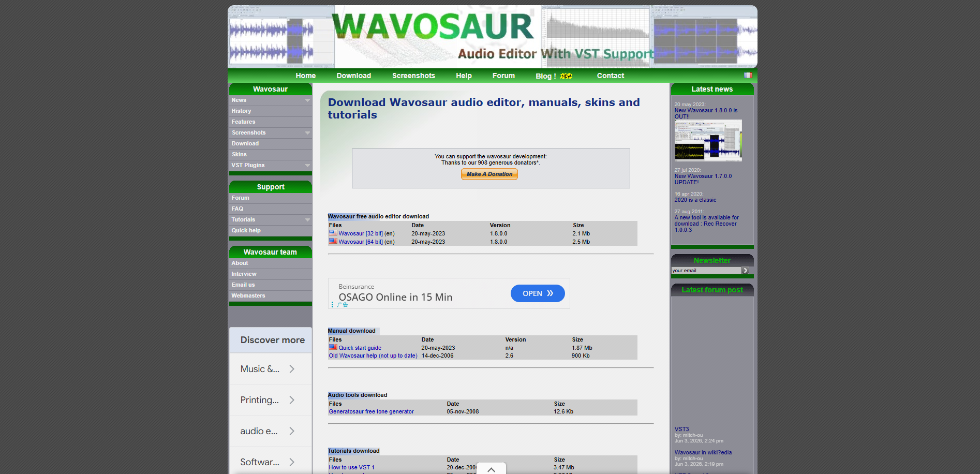Image resolution: width=980 pixels, height=474 pixels.
Task: Click the OPEN button in the ad
Action: (x=538, y=293)
